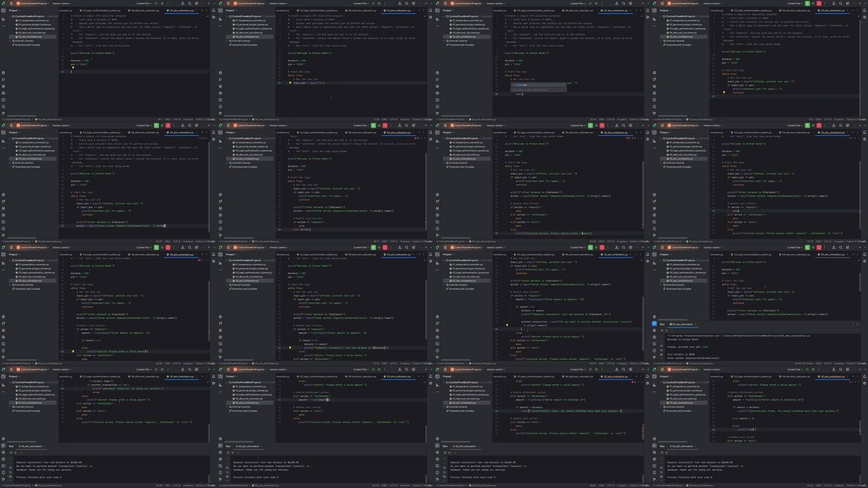
Task: Open Code With Me icon in autocomplete popup screenshot
Action: tap(616, 3)
